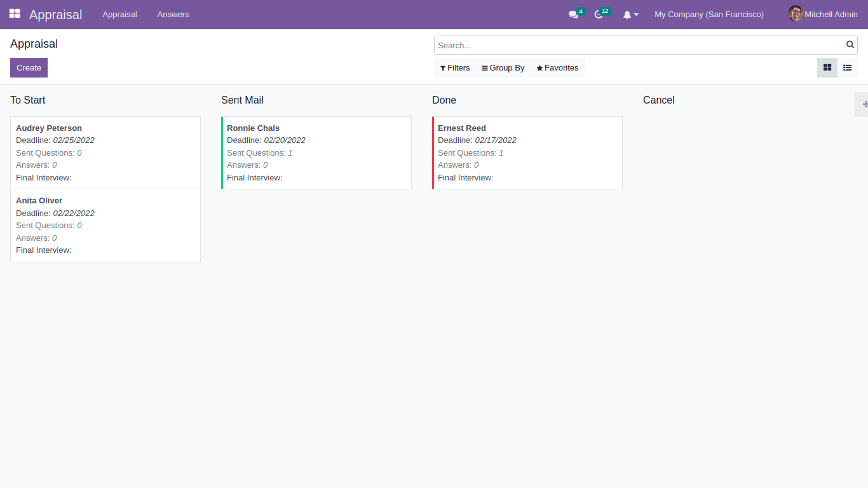Select the Appraisal menu item
The width and height of the screenshot is (868, 488).
tap(119, 14)
